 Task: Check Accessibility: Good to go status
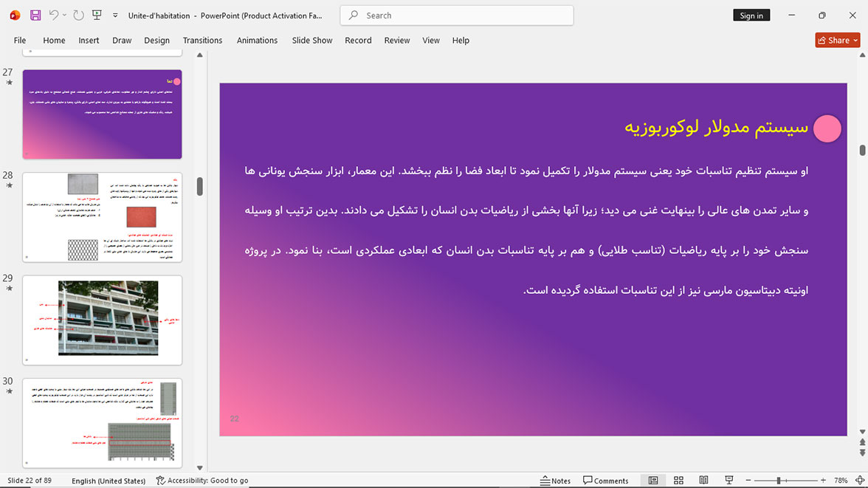[x=202, y=480]
